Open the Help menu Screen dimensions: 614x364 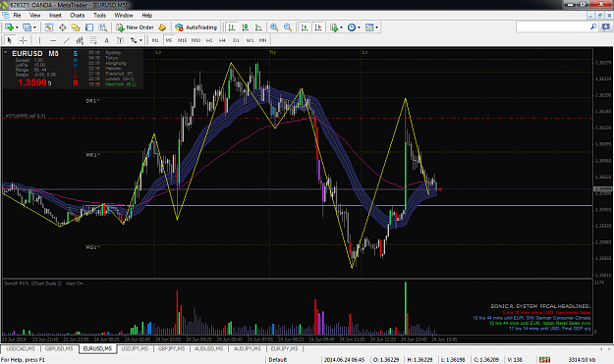point(146,16)
